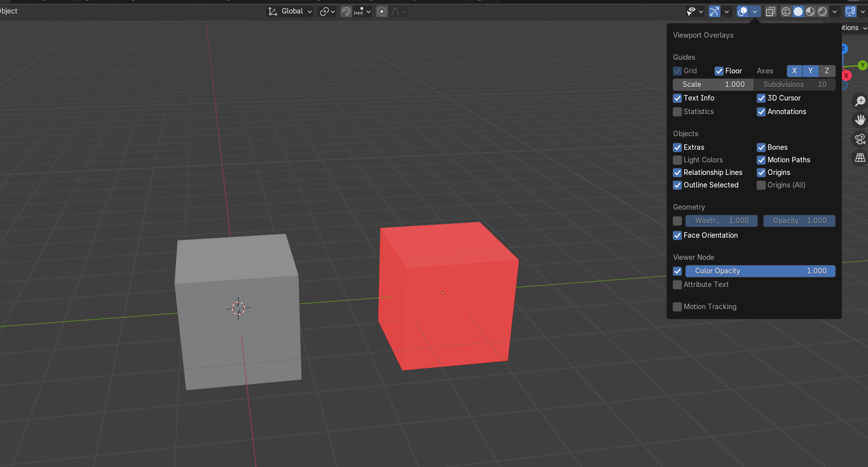
Task: Click the zoom magnifier viewport icon
Action: pyautogui.click(x=860, y=101)
